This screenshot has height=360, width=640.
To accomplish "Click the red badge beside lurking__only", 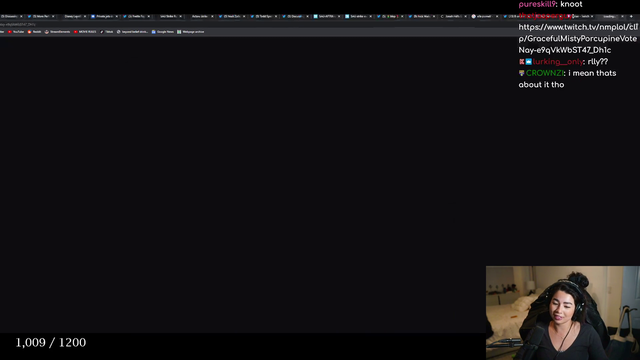I will (x=521, y=62).
